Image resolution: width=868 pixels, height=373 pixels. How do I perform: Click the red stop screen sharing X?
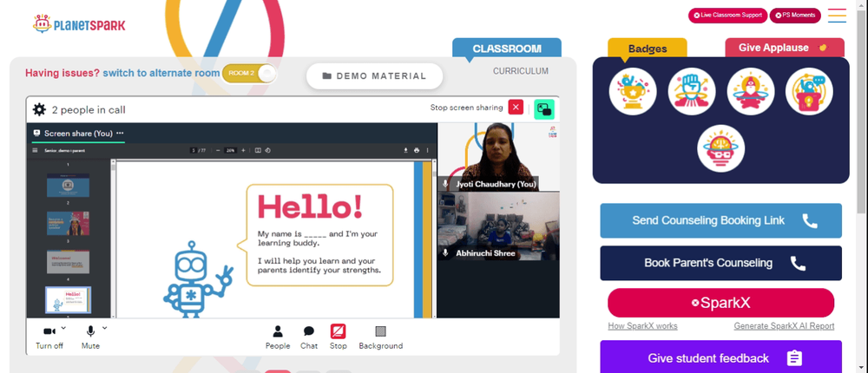pos(516,108)
